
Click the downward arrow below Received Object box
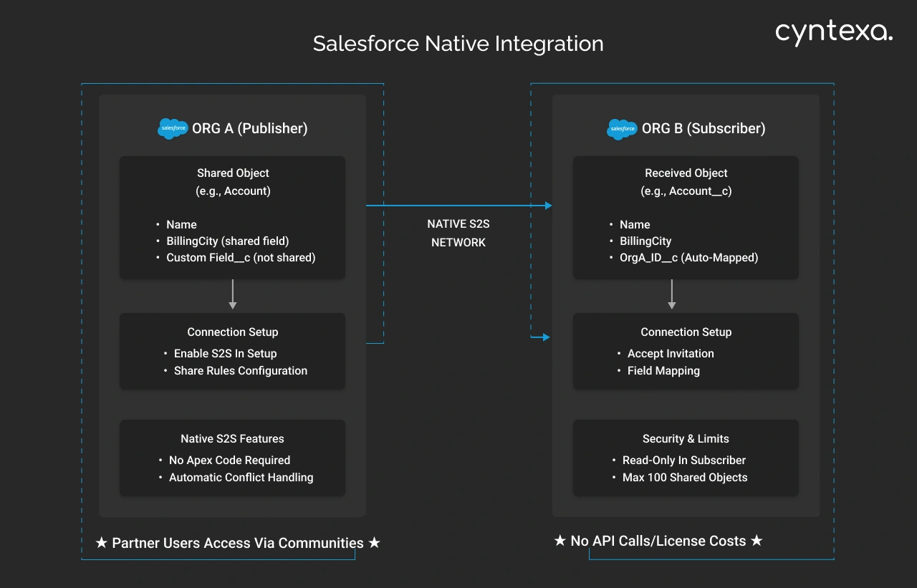pyautogui.click(x=671, y=294)
